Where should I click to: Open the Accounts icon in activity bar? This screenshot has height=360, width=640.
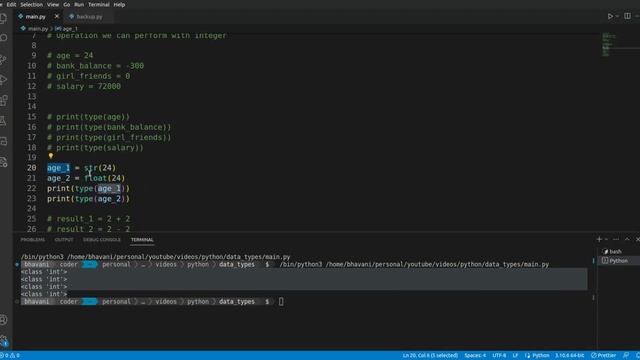point(4,320)
